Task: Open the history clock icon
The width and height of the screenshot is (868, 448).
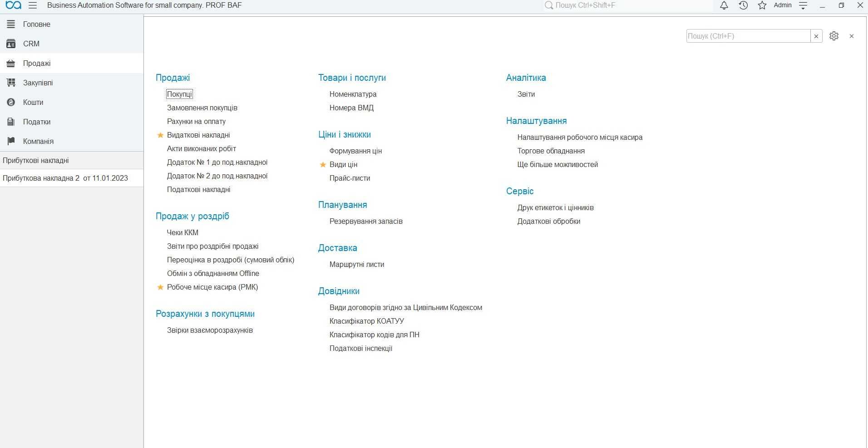Action: [x=743, y=5]
